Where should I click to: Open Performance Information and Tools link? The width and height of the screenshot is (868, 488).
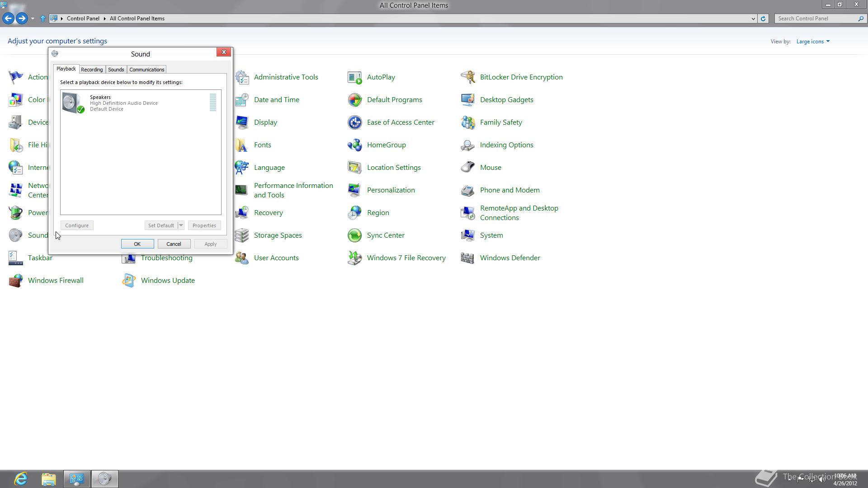(293, 190)
